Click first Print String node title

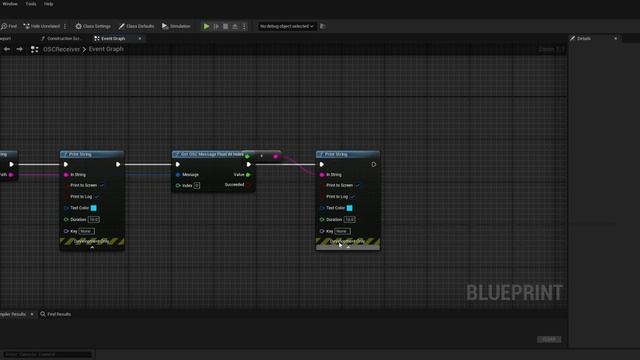point(80,154)
